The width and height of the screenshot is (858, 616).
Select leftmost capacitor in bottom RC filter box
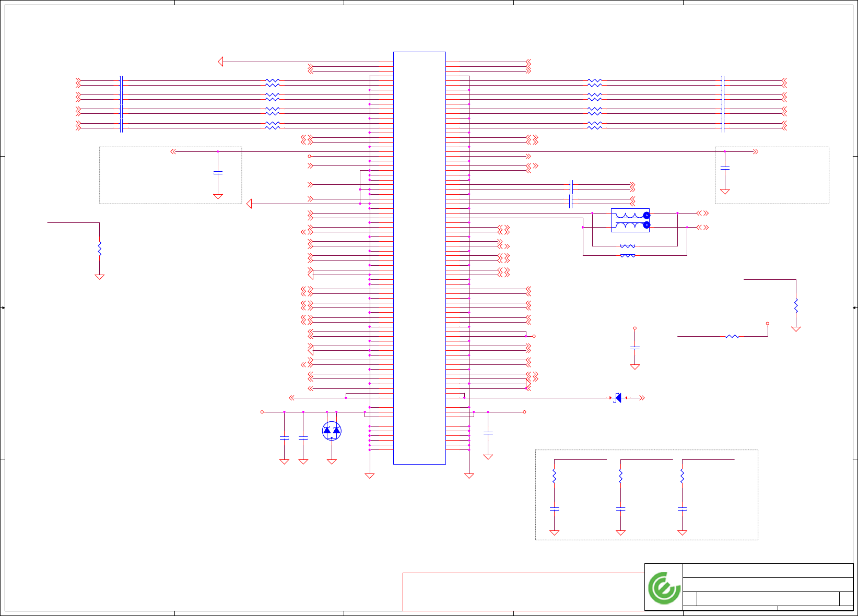click(555, 508)
